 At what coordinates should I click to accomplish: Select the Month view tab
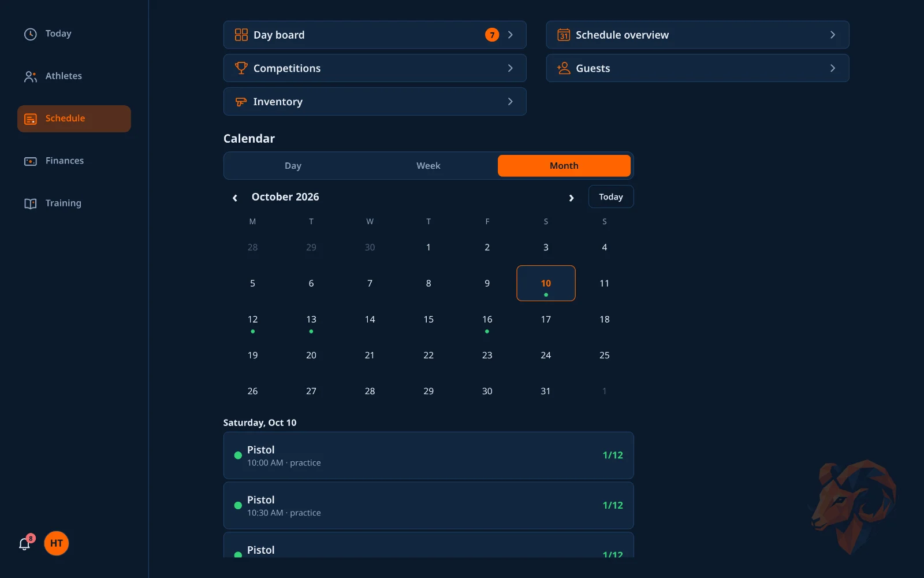tap(564, 166)
